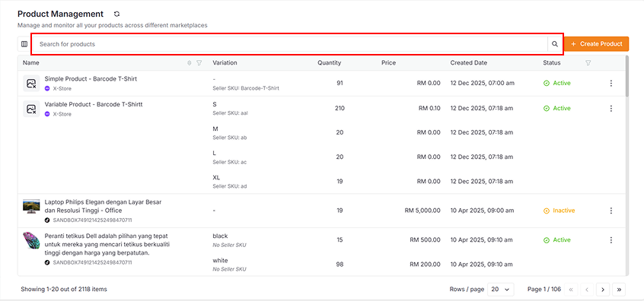Click the Created Date column header

click(469, 63)
